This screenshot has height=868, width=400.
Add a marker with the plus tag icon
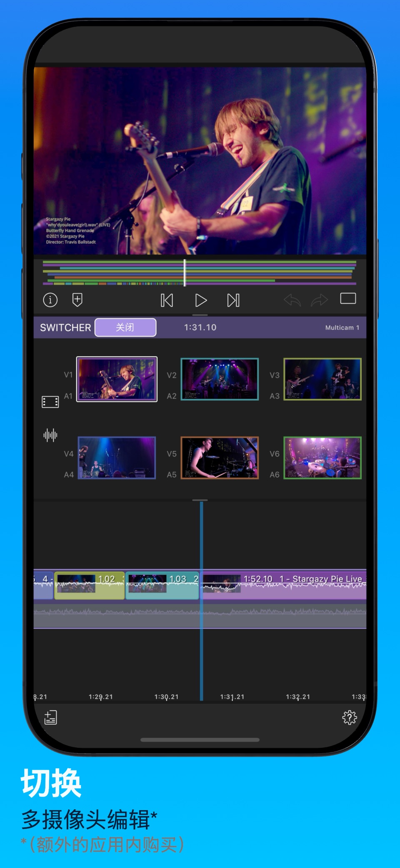point(77,299)
